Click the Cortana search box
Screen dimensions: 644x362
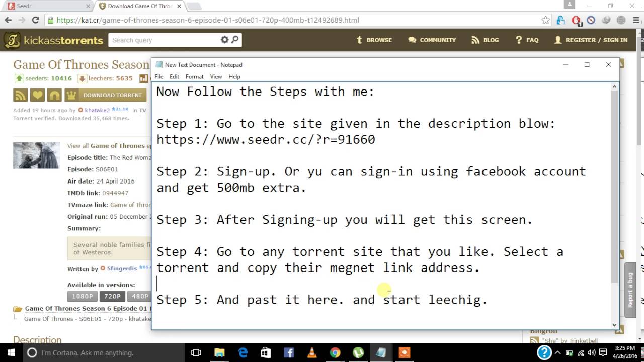pyautogui.click(x=105, y=353)
